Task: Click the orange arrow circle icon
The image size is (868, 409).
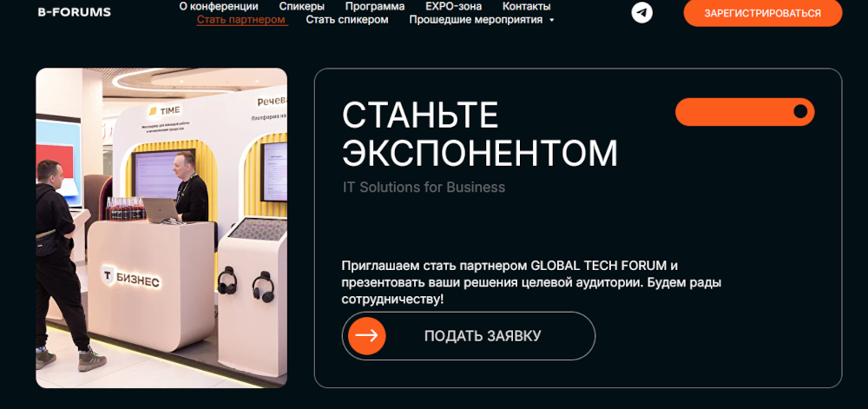Action: pyautogui.click(x=367, y=336)
